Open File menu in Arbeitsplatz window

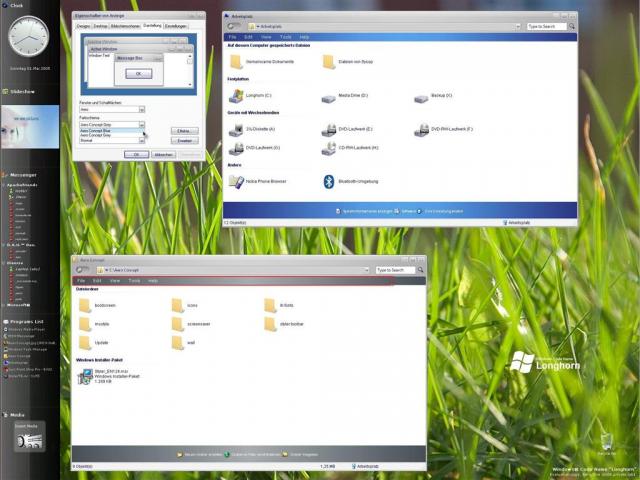click(232, 37)
